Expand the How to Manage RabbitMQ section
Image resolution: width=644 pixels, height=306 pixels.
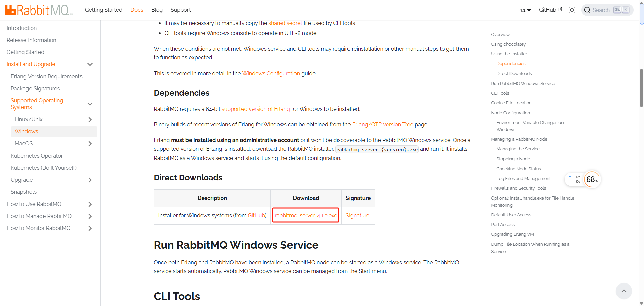point(90,216)
